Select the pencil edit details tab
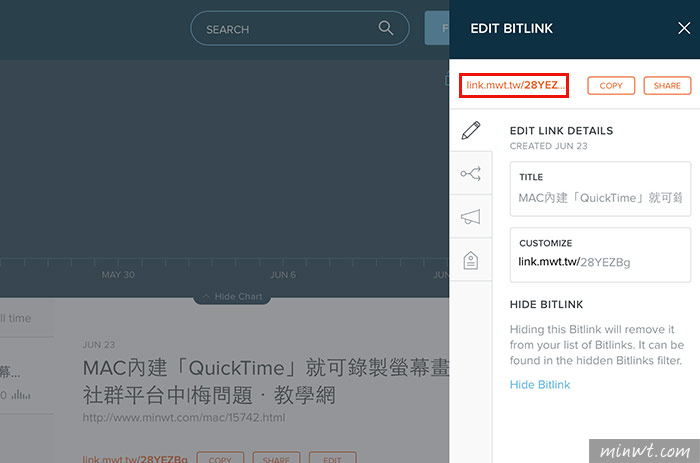The width and height of the screenshot is (700, 463). coord(471,130)
